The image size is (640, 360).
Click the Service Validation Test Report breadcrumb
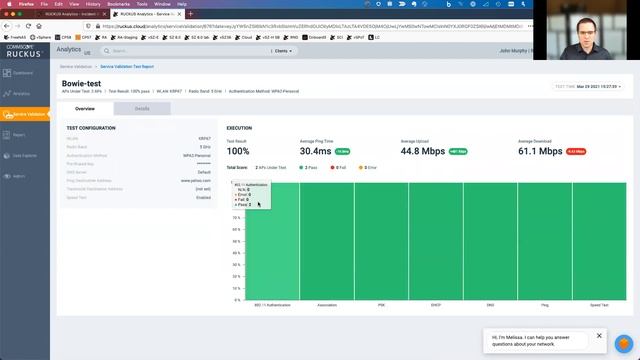point(127,67)
